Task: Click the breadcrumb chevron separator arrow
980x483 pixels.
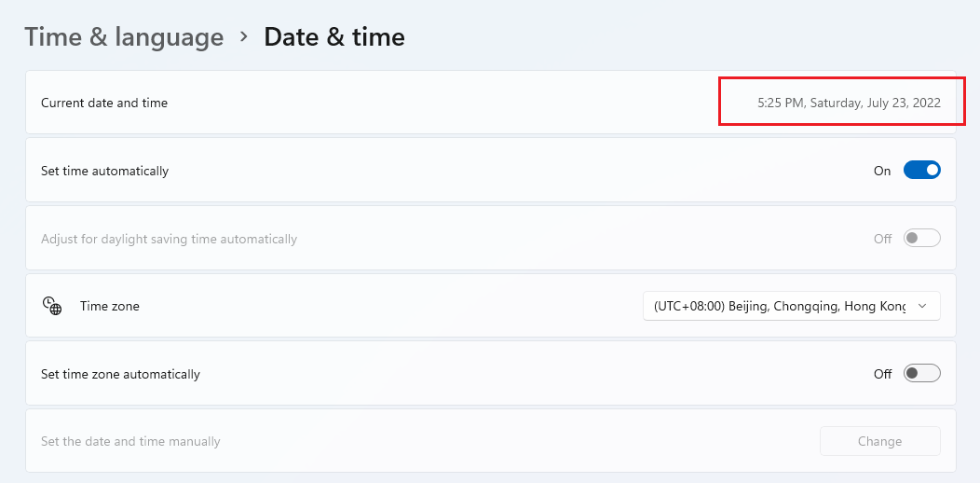Action: pyautogui.click(x=244, y=37)
